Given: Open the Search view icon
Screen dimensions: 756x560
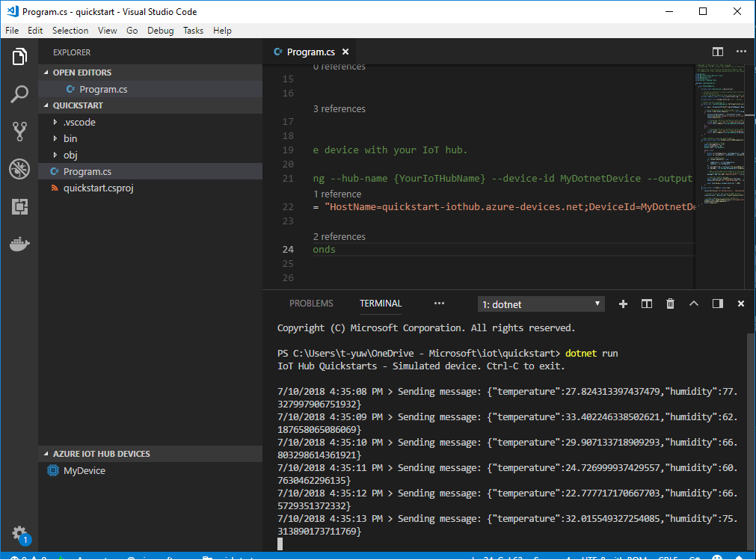Looking at the screenshot, I should click(19, 94).
